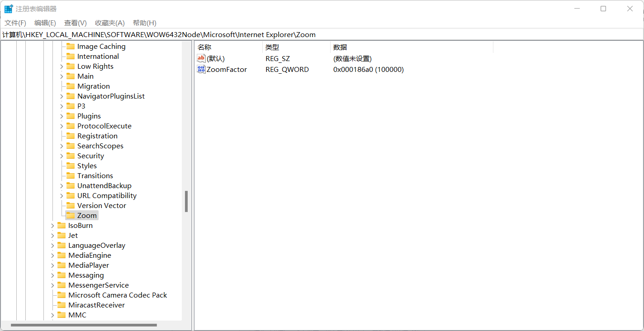Sort by the 数据 column header
Screen dimensions: 644x331
click(x=412, y=47)
